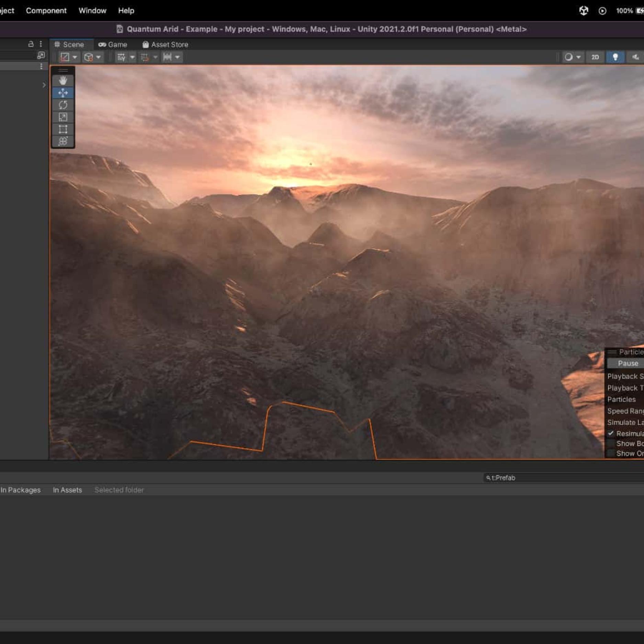Click the Unity icon in macOS menu bar

tap(584, 11)
